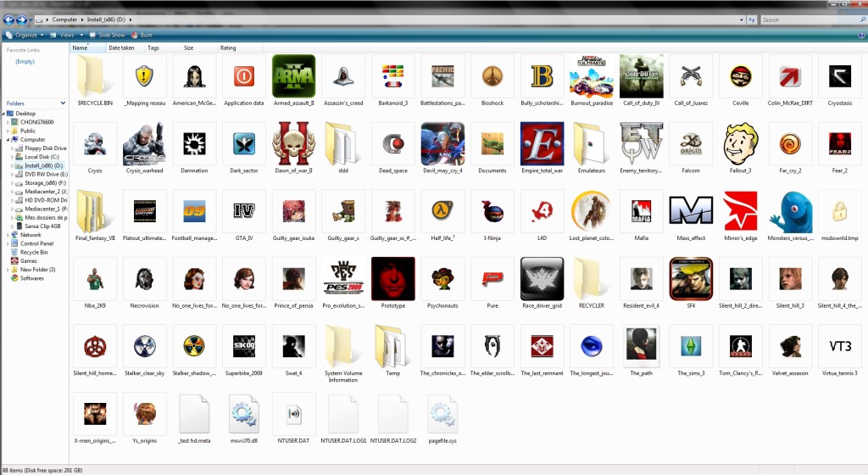Select Games in the folder tree
Screen dimensions: 868x475
(24, 260)
